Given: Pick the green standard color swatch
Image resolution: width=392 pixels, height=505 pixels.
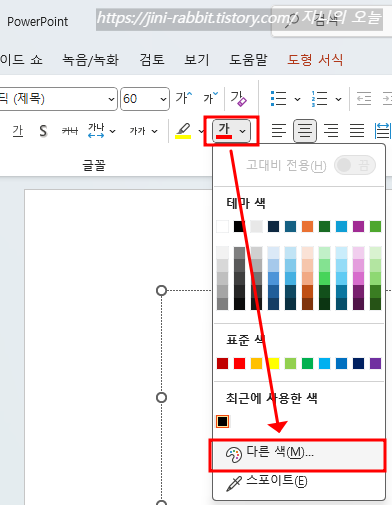Looking at the screenshot, I should [x=307, y=363].
